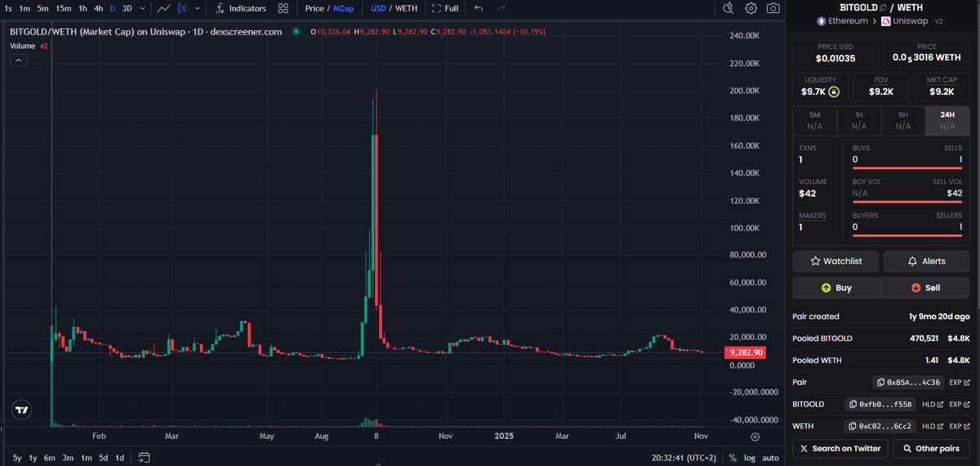980x466 pixels.
Task: Switch stats to the 6H tab
Action: click(x=903, y=121)
